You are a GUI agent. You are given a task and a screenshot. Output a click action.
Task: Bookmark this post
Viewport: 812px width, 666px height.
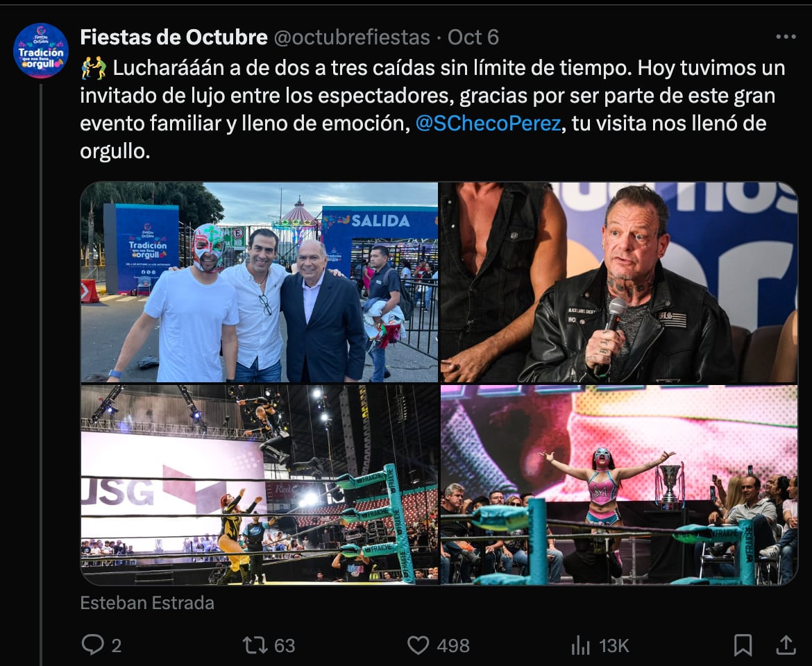(743, 645)
